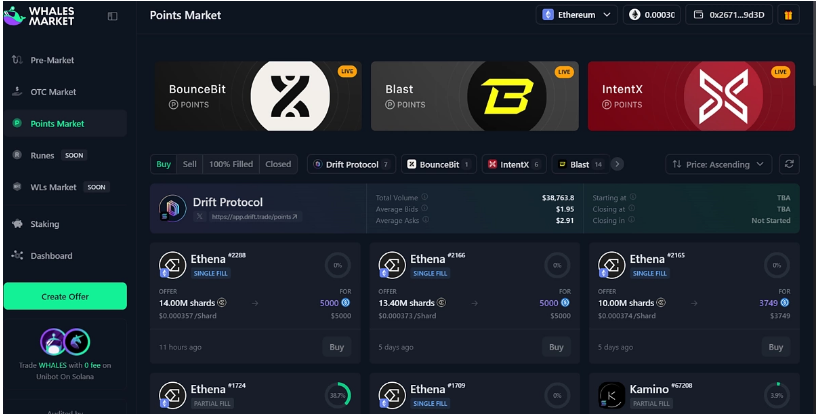
Task: Click Ethena #1724 38.7% progress ring
Action: (338, 395)
